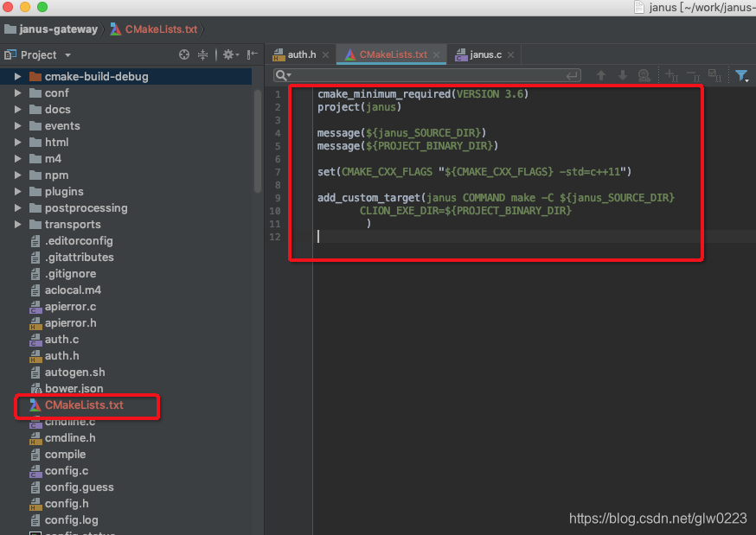Click line number 12 in gutter
Viewport: 756px width, 535px height.
pos(275,237)
